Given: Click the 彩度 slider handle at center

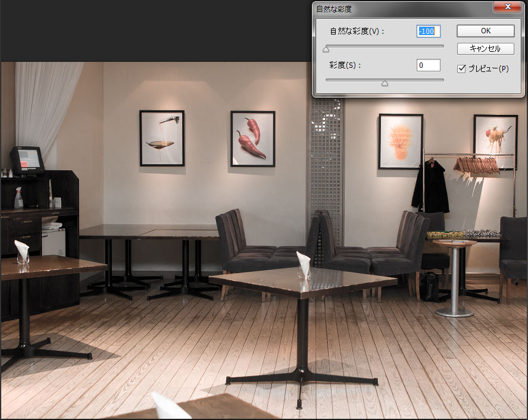Looking at the screenshot, I should coord(385,83).
